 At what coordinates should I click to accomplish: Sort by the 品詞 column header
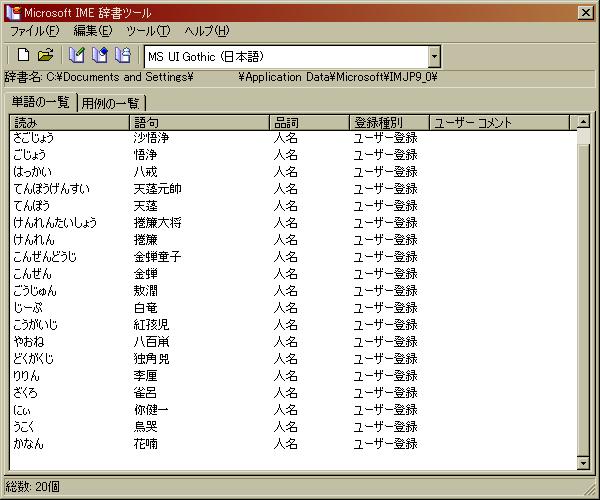click(x=310, y=123)
